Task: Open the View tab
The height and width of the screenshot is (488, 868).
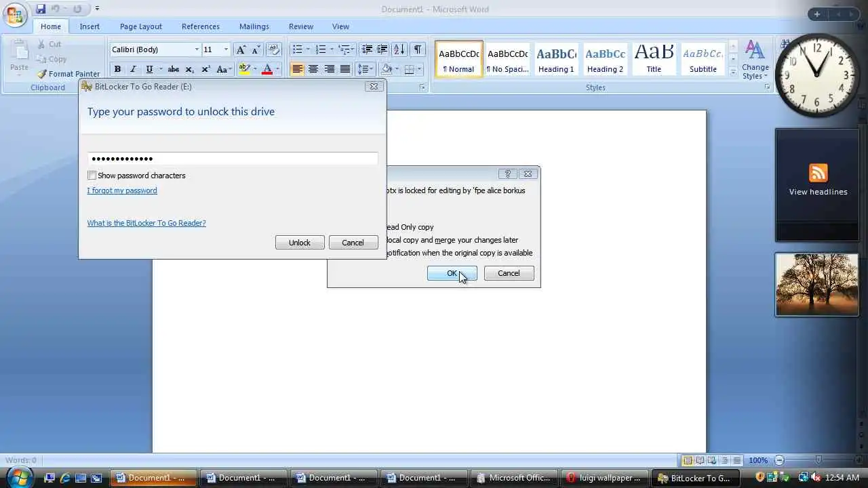Action: [340, 26]
